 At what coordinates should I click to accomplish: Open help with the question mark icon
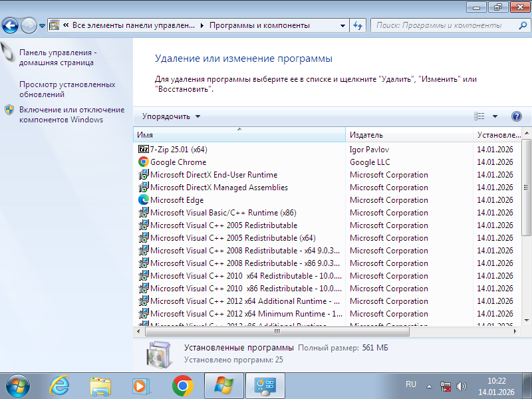tap(517, 116)
